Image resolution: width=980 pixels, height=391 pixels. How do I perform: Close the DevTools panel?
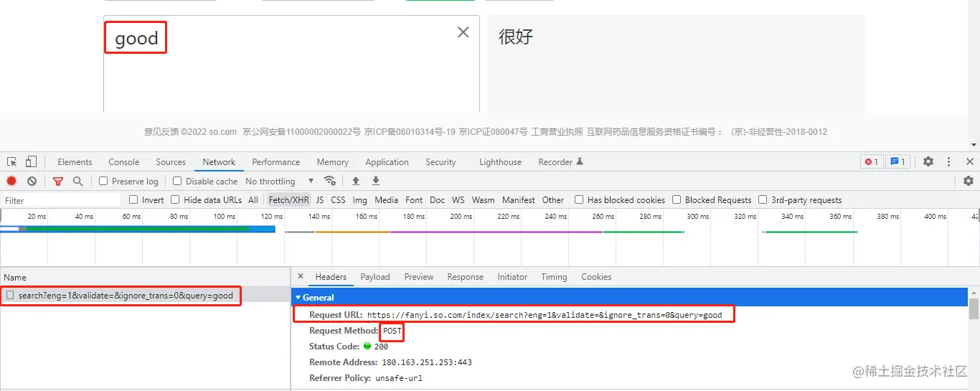coord(970,161)
